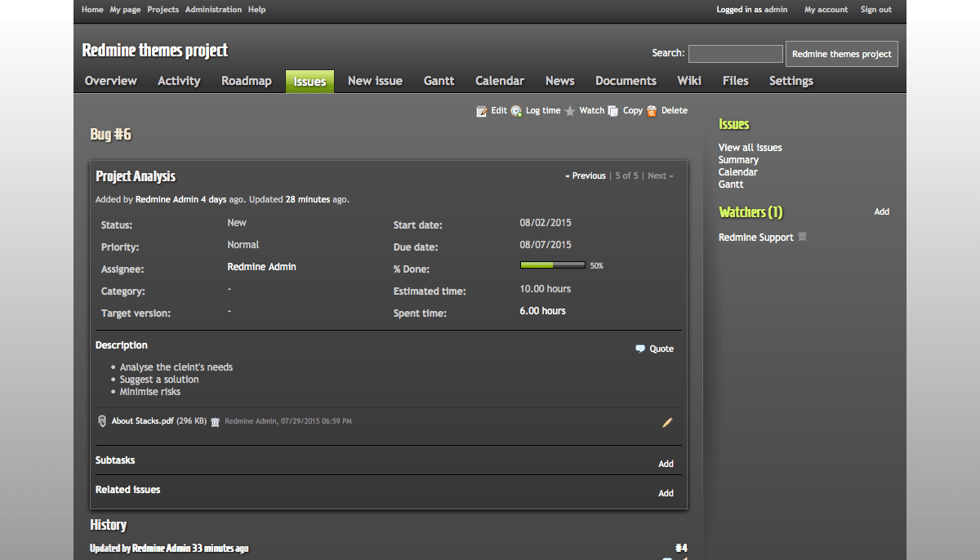Click the 28 minutes updated-time link
The width and height of the screenshot is (980, 560).
[308, 199]
